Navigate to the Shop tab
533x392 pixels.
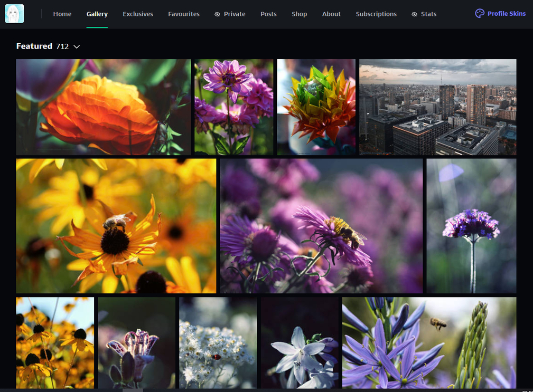(299, 14)
